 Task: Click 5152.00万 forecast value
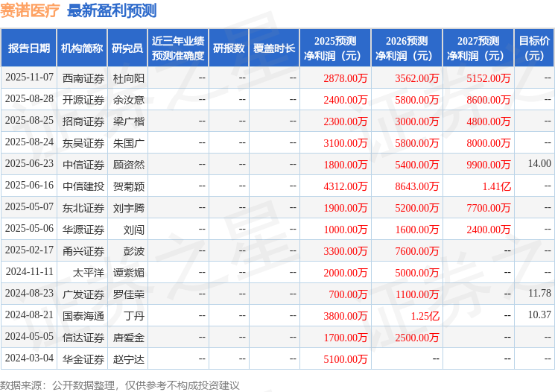coord(489,78)
